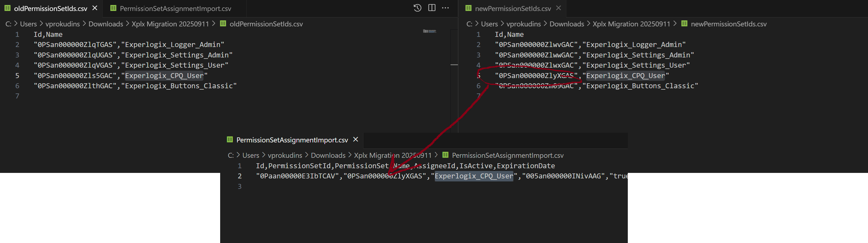Click highlighted "Experlogix_CPQ_User" in left editor

point(164,76)
